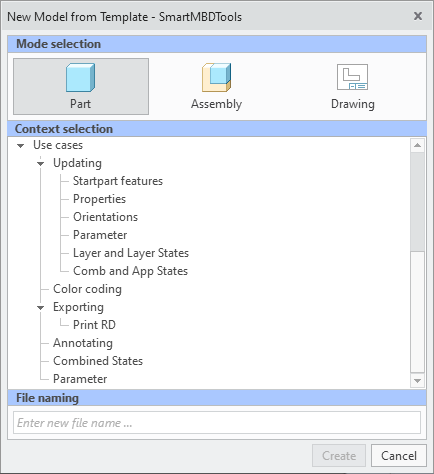Pick the Drawing mode sheet icon
Viewport: 434px width, 474px height.
(x=352, y=77)
